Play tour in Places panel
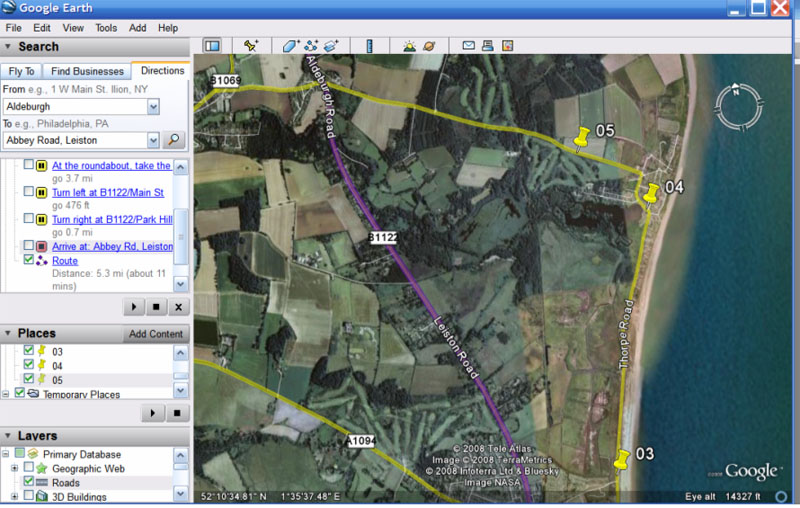 [x=153, y=413]
